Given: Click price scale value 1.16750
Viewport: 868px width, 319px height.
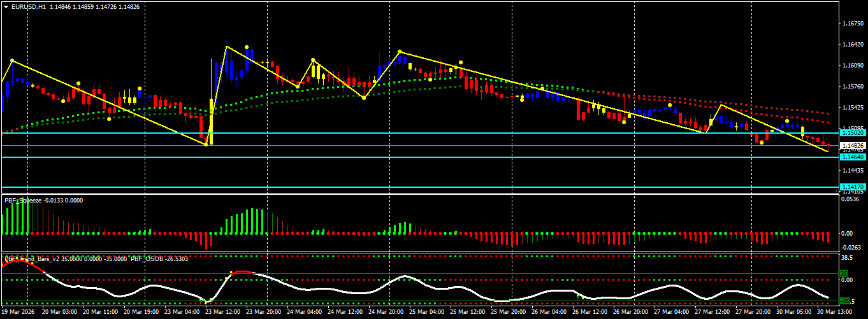Looking at the screenshot, I should click(853, 24).
